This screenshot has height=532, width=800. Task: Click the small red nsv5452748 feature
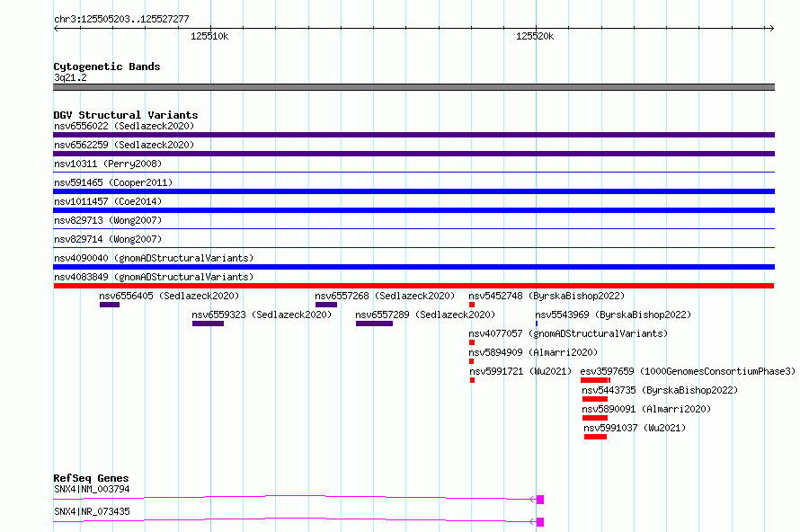pos(472,305)
